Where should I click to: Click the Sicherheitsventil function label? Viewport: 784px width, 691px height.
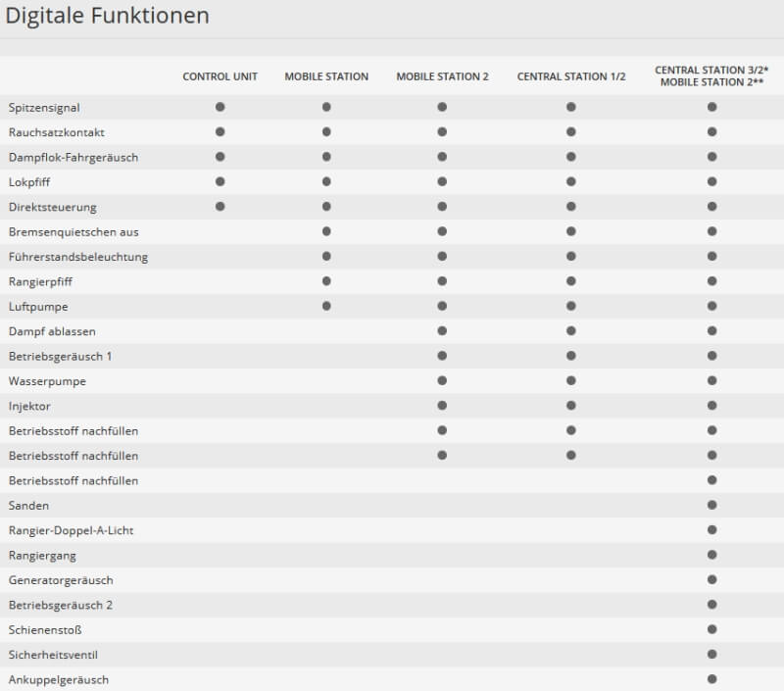53,655
